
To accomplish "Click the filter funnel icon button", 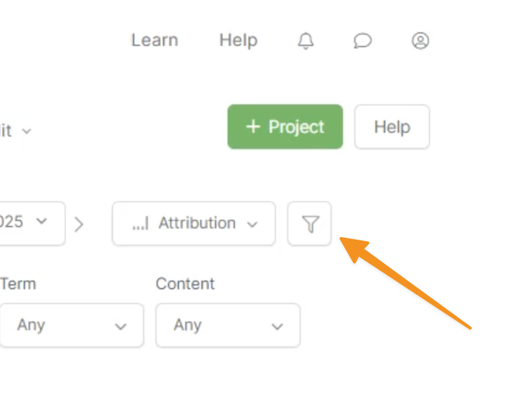I will 310,223.
